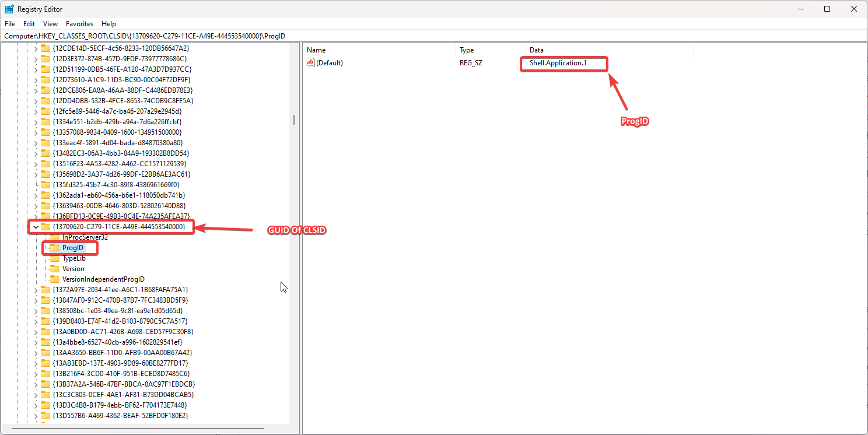Expand the {12D73610-A1C9-11D3-BC90-00C04F72DF9F} key
Screen dimensions: 868x435
pos(36,80)
